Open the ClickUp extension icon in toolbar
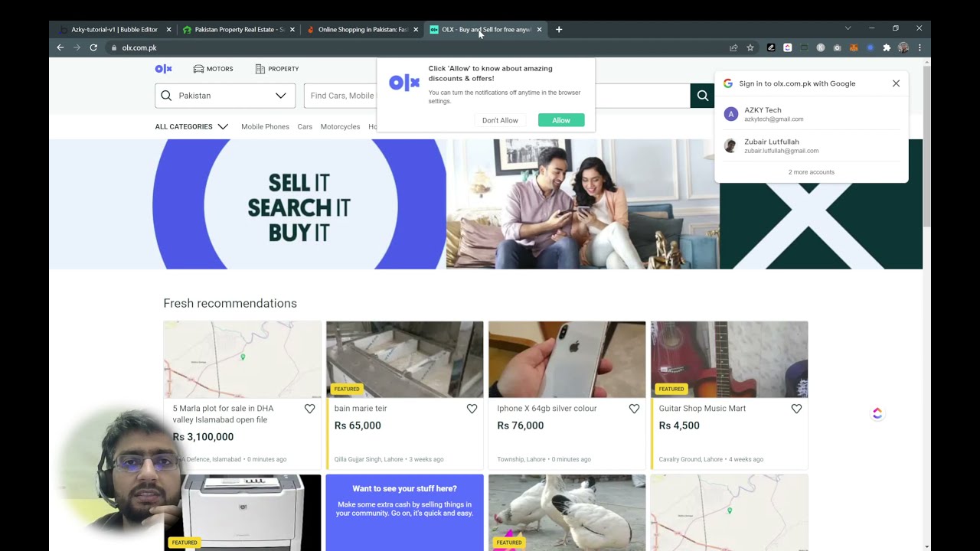This screenshot has width=980, height=551. tap(787, 47)
